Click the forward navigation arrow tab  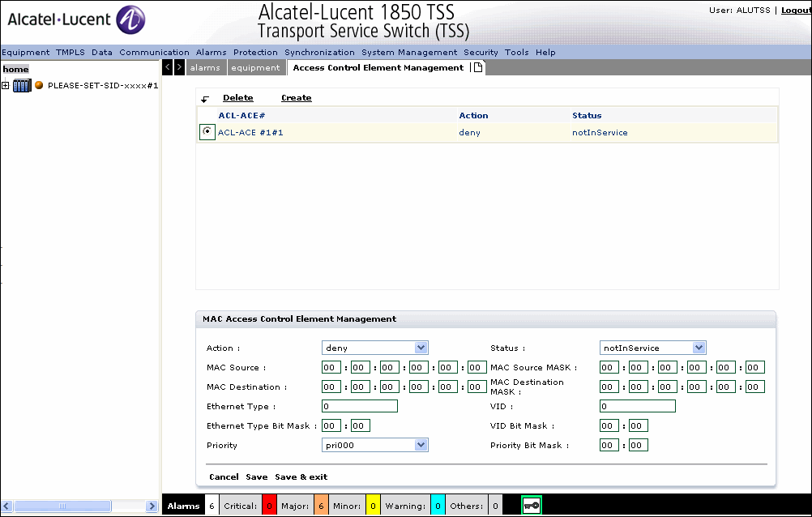[179, 67]
